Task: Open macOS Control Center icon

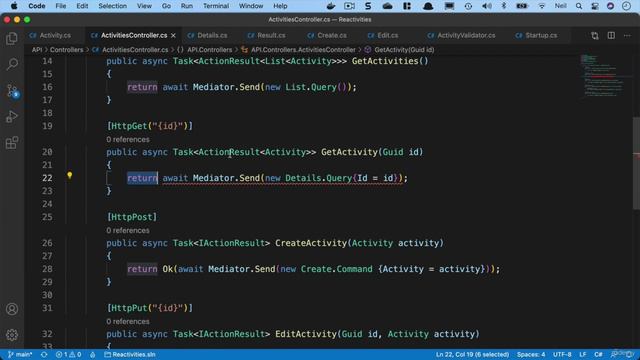Action: [595, 6]
